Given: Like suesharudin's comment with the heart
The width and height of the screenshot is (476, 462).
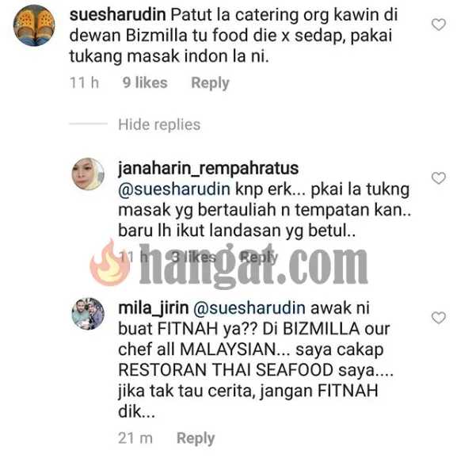Looking at the screenshot, I should [438, 25].
